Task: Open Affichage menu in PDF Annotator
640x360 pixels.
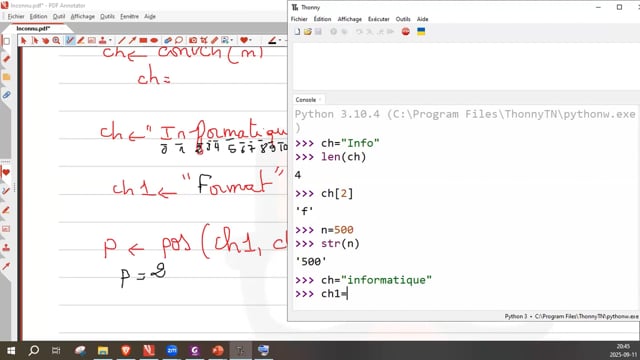Action: 82,16
